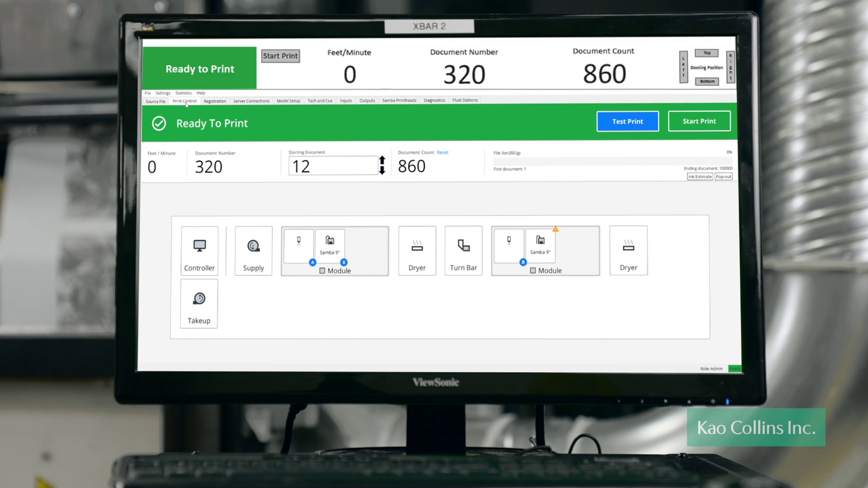
Task: Click the blue A badge on first module
Action: [x=313, y=262]
